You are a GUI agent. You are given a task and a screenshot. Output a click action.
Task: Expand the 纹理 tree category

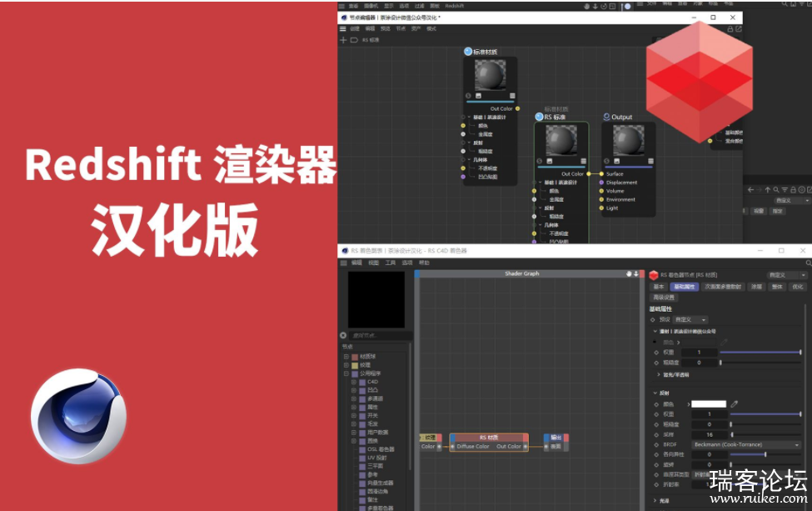tap(346, 365)
